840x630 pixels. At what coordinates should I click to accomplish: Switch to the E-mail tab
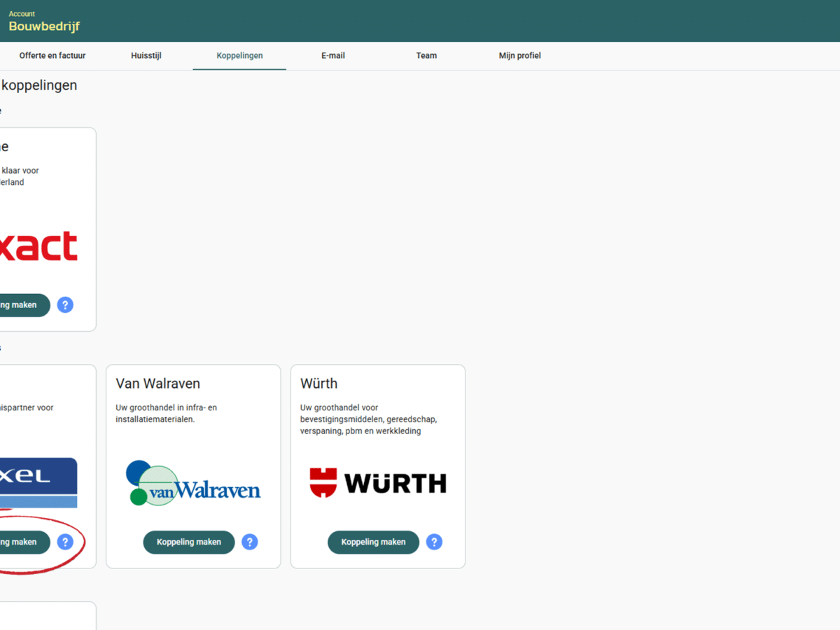coord(333,55)
